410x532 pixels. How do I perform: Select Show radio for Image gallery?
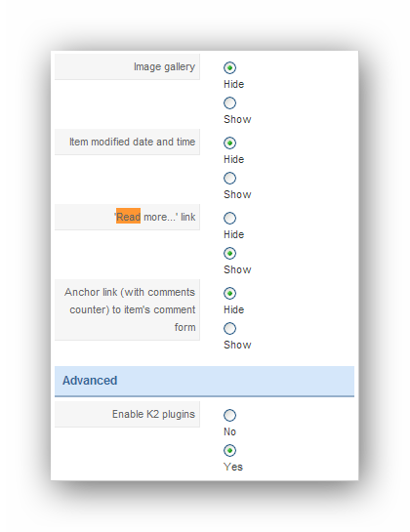229,103
